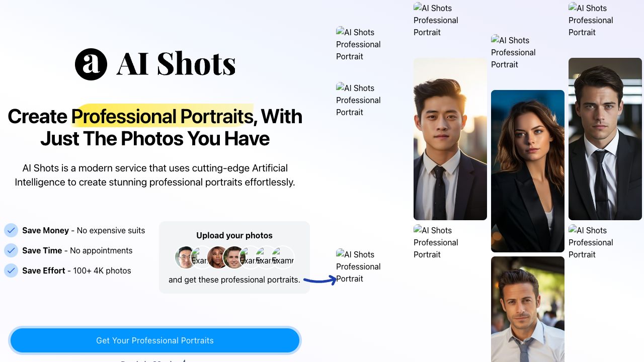
Task: Click the checkmark icon beside Save Effort
Action: click(x=11, y=270)
